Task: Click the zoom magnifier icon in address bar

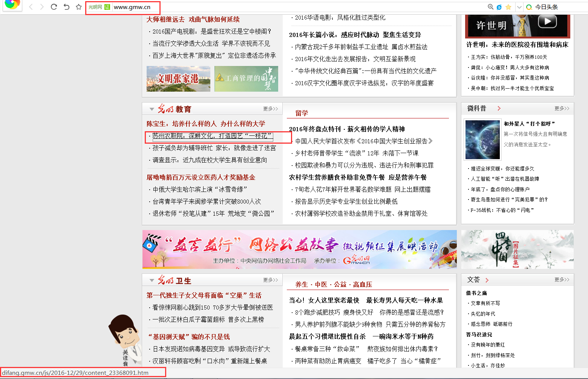Action: click(x=490, y=7)
